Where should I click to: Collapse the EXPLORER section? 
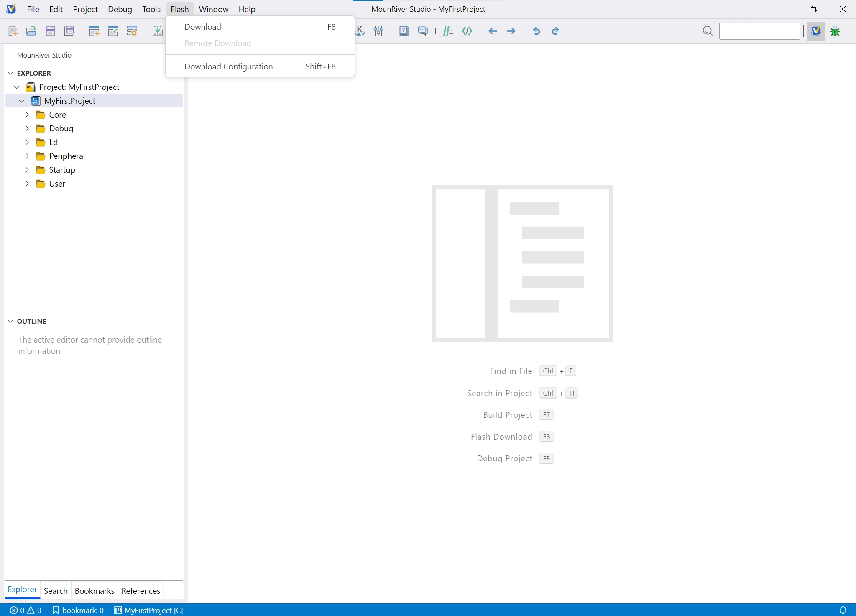pyautogui.click(x=11, y=73)
